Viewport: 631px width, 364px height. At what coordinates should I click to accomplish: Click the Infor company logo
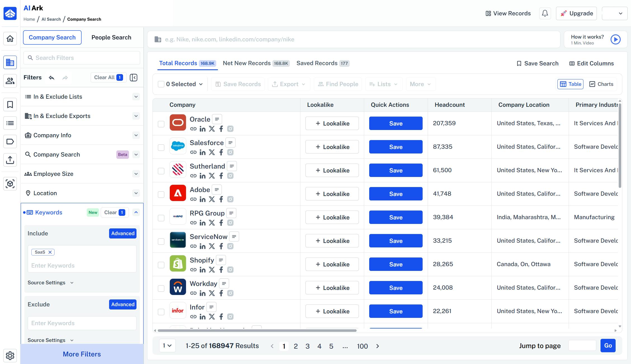tap(178, 310)
